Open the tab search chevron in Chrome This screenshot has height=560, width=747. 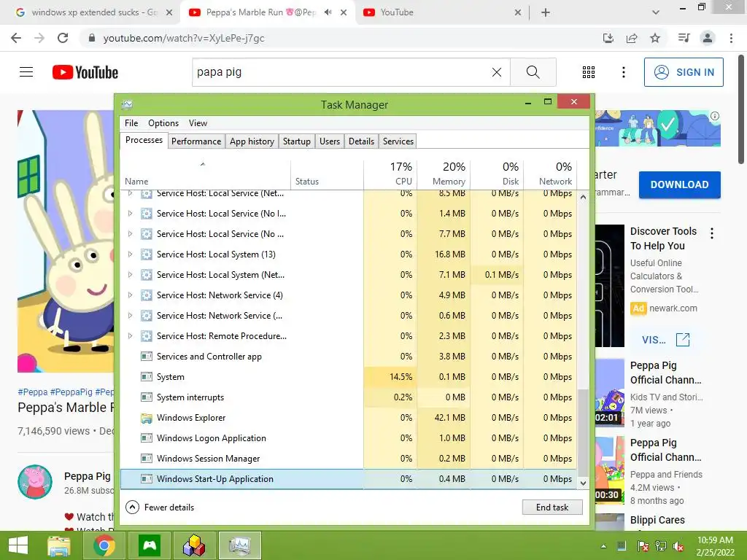coord(656,12)
